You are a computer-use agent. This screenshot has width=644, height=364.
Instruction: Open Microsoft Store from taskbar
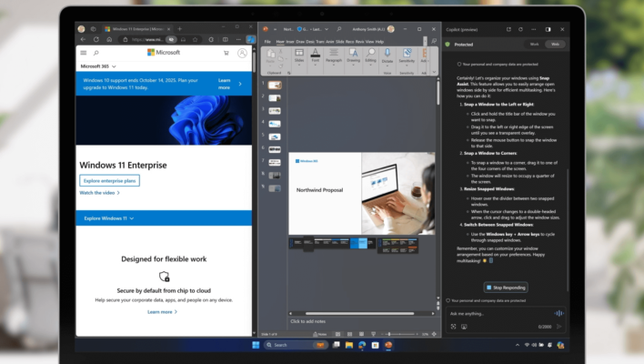pos(375,345)
